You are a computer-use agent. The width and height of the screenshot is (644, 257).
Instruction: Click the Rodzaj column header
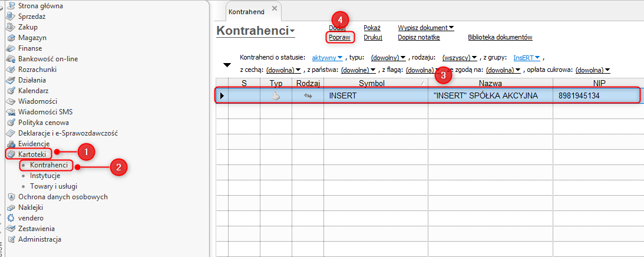pos(308,84)
